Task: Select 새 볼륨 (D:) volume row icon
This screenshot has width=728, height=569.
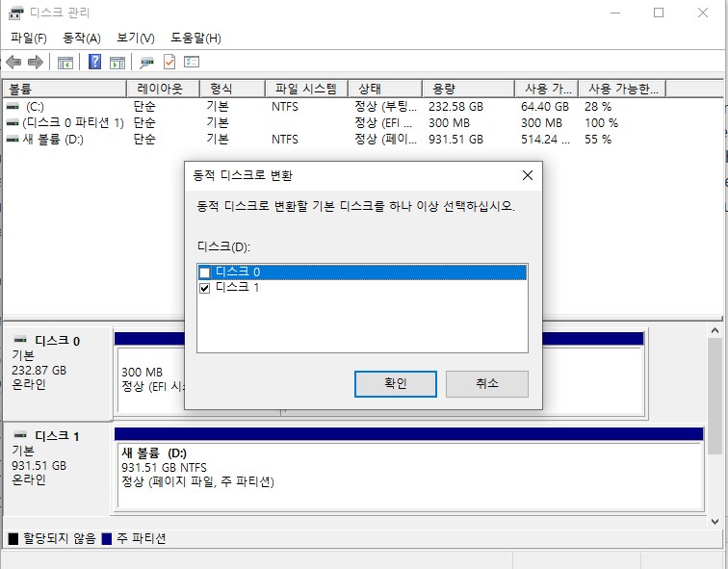Action: (13, 140)
